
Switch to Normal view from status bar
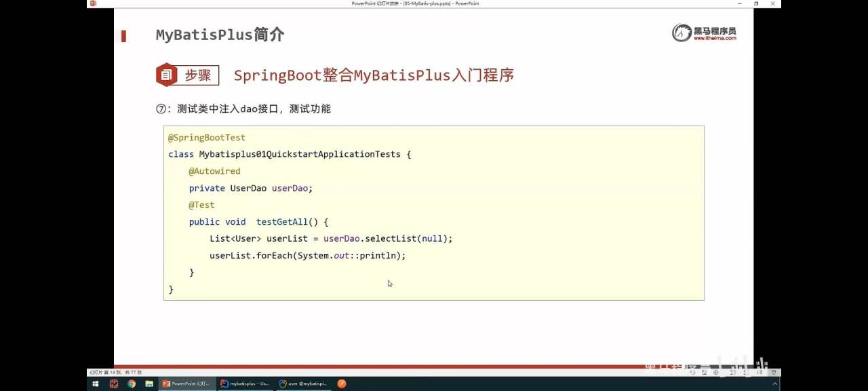tap(732, 372)
